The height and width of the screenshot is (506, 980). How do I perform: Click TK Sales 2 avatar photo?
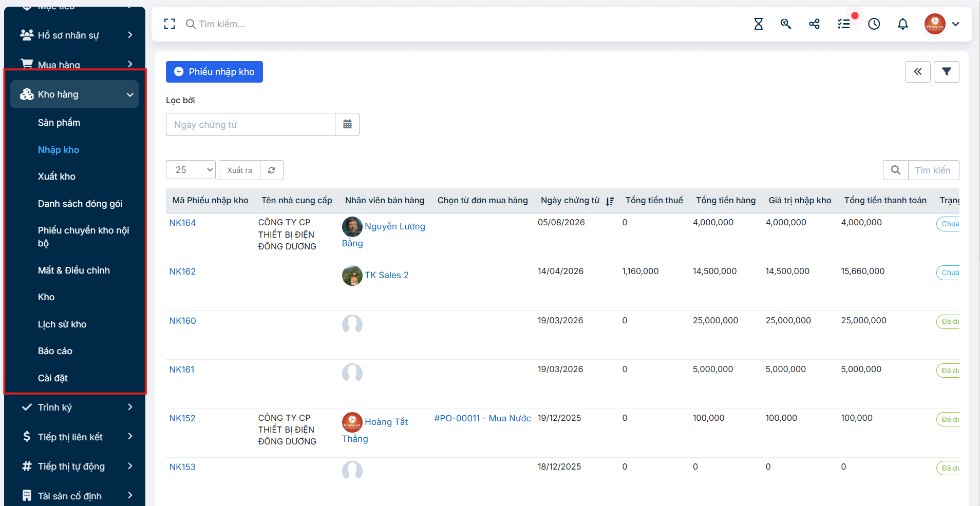(x=352, y=276)
